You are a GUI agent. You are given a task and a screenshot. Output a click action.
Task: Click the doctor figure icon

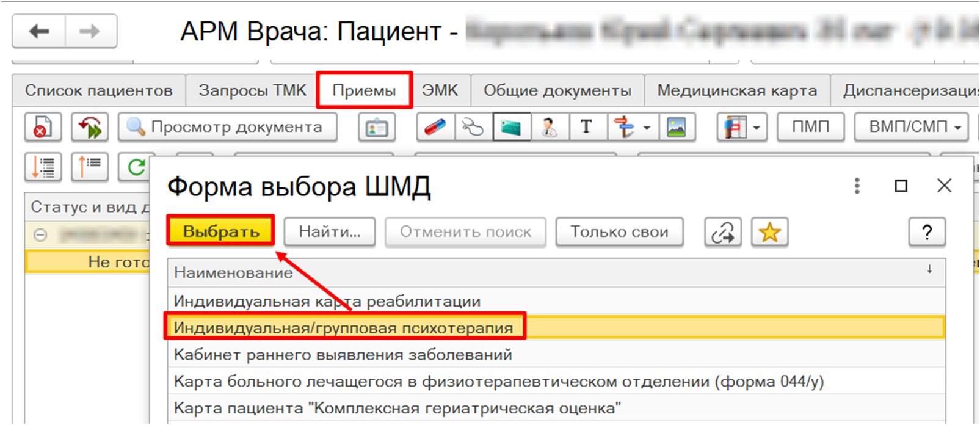(x=550, y=128)
